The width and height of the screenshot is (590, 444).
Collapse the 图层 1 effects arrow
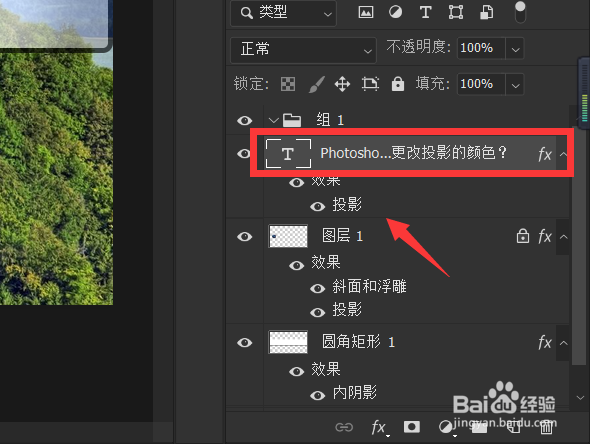tap(563, 237)
